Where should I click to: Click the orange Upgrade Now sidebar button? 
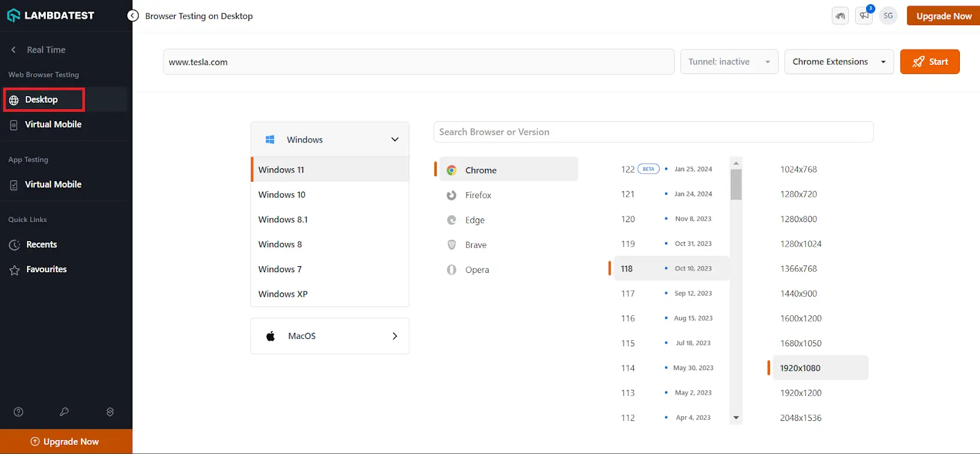tap(66, 441)
